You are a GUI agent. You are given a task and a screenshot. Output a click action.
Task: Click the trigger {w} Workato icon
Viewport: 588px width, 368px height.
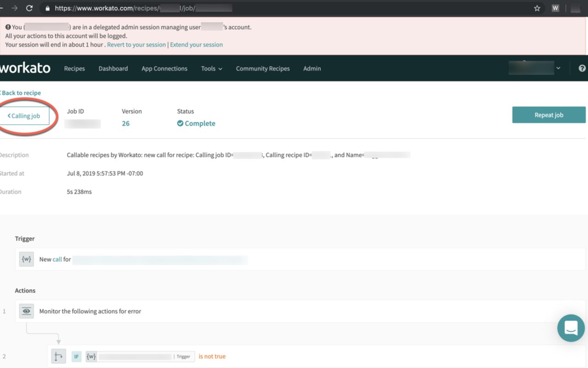point(27,259)
